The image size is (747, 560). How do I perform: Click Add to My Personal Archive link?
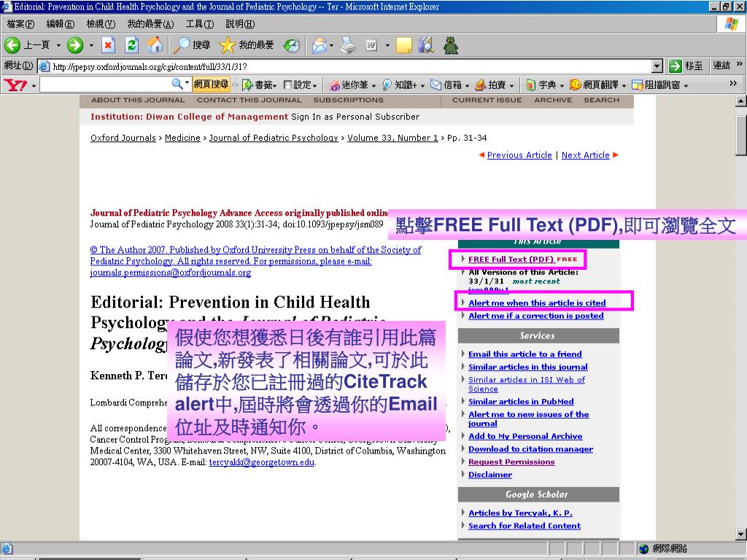tap(525, 436)
